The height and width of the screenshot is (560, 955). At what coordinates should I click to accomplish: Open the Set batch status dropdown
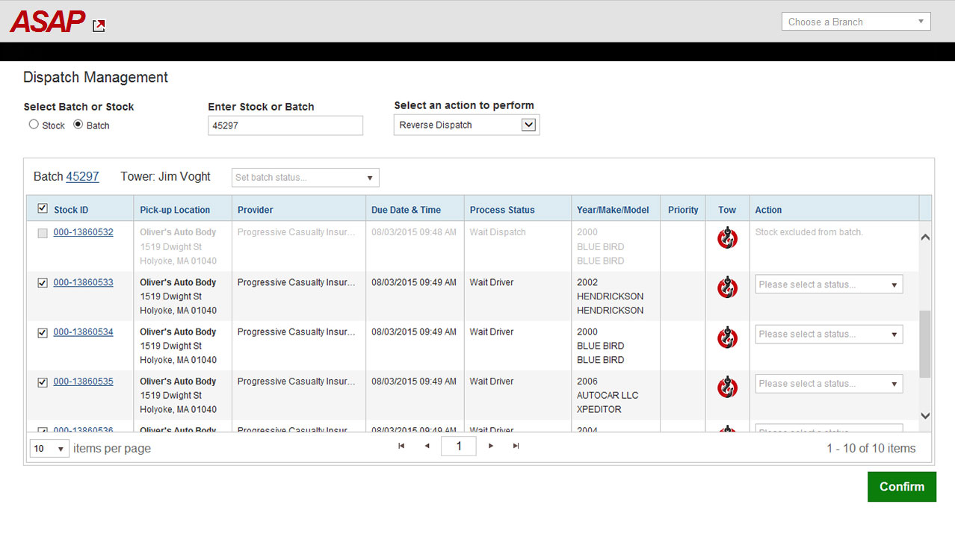[305, 178]
